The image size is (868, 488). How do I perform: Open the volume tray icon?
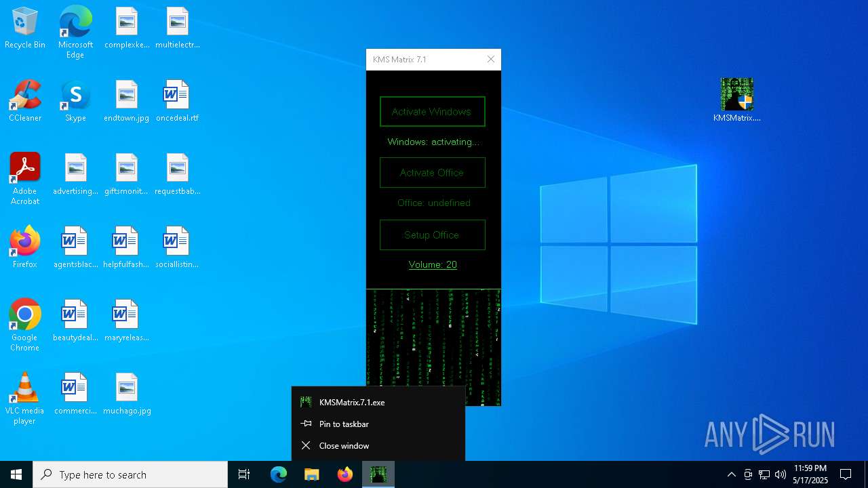click(781, 474)
